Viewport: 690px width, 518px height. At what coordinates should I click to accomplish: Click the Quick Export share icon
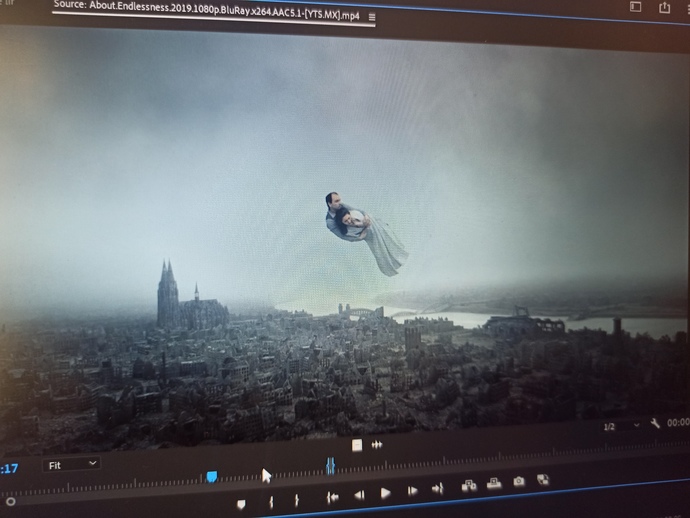(664, 7)
